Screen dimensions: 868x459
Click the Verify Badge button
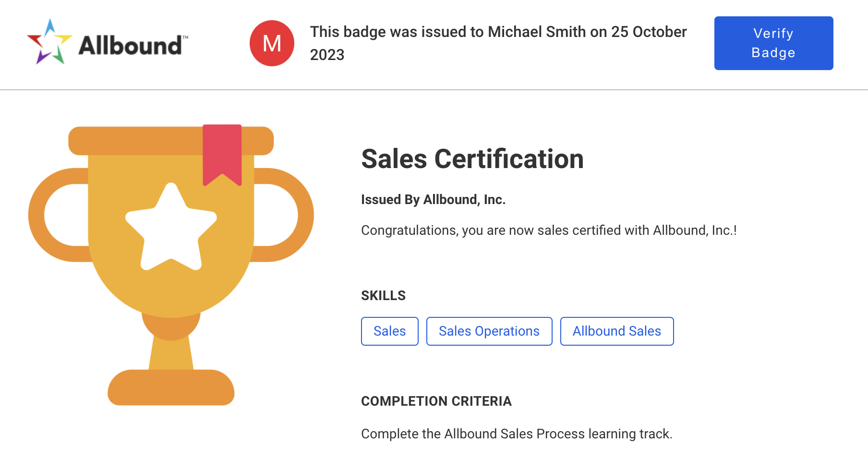click(773, 43)
